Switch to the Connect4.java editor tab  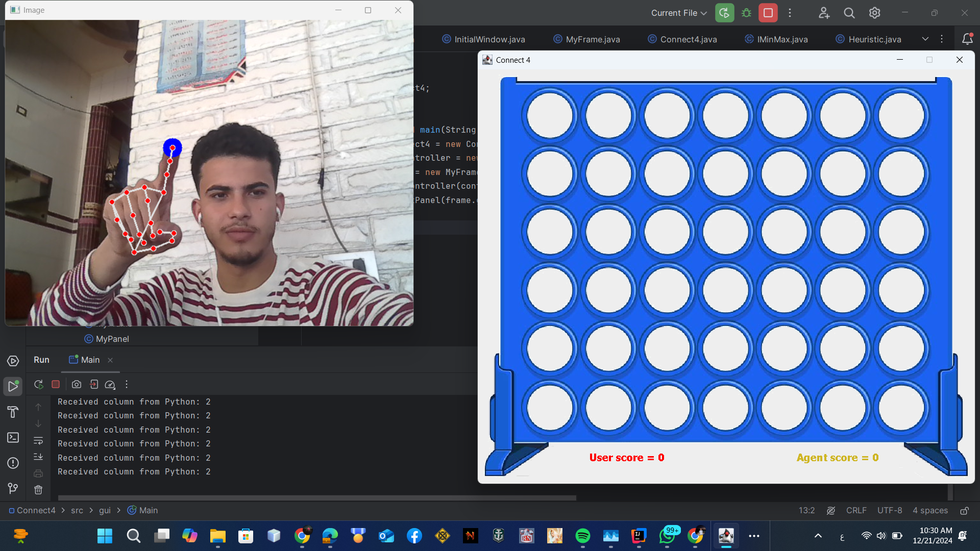click(688, 39)
